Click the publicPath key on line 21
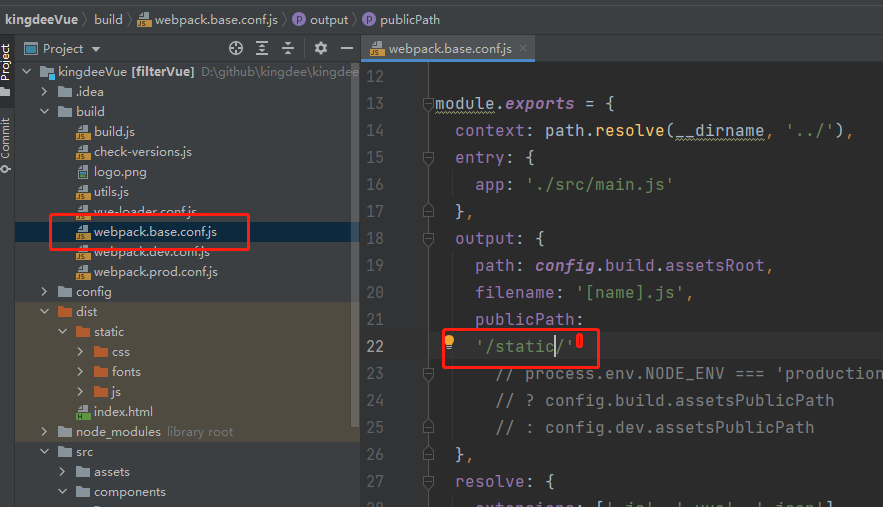The height and width of the screenshot is (507, 883). click(x=524, y=320)
